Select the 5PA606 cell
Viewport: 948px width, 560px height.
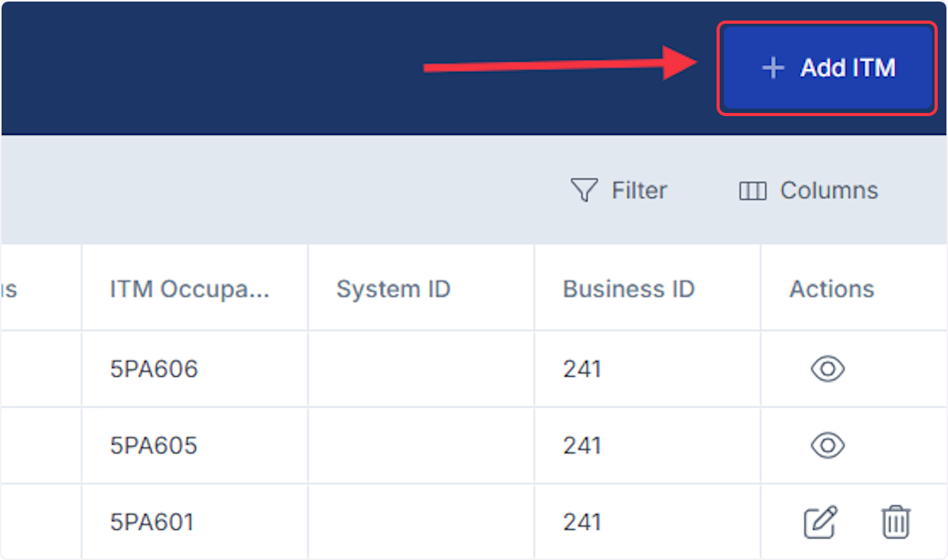(x=194, y=369)
